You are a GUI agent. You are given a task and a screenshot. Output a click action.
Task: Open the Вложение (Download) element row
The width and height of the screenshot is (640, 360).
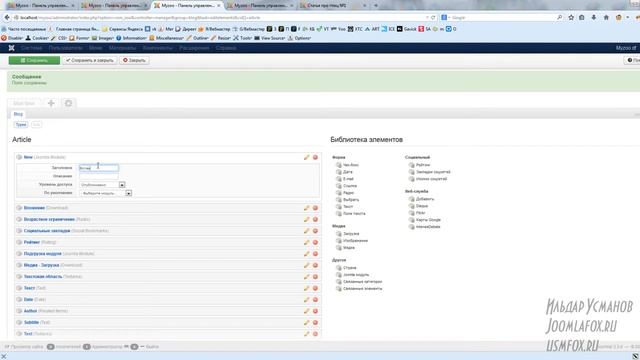click(x=168, y=208)
